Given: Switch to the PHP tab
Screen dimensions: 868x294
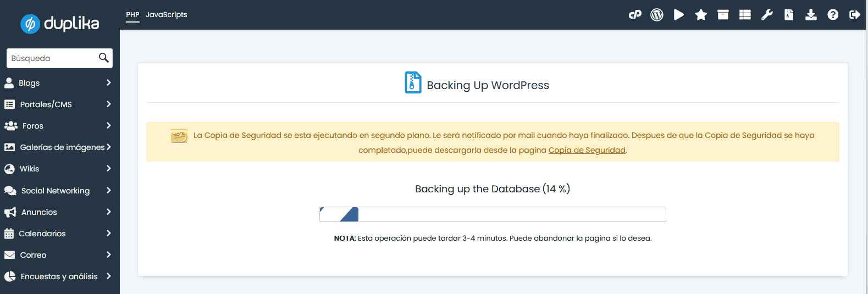Looking at the screenshot, I should 132,15.
